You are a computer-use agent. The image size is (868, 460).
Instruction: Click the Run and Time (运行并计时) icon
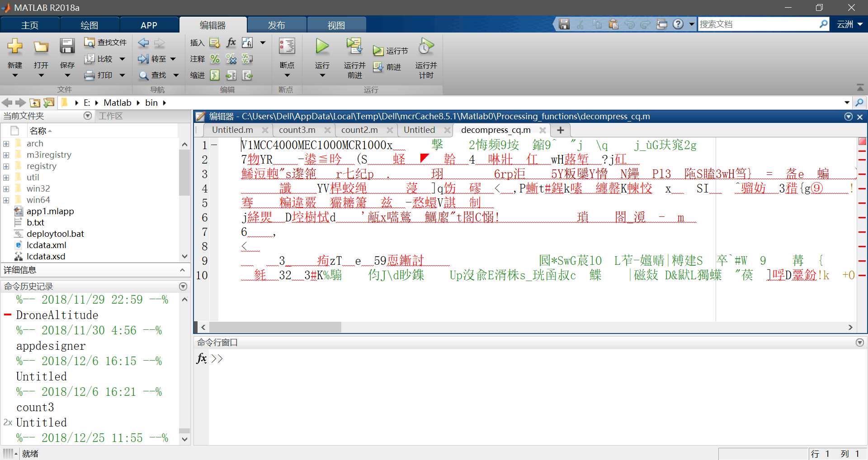pyautogui.click(x=426, y=46)
